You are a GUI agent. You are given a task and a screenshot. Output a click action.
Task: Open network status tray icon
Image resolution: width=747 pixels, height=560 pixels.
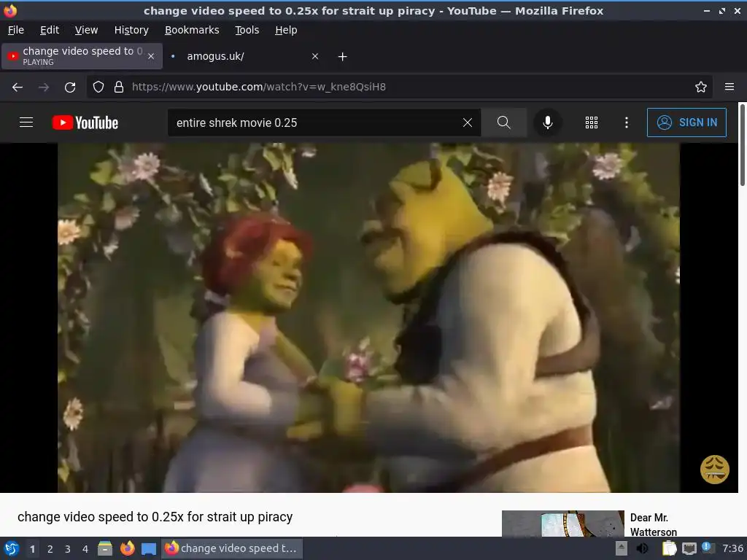tap(689, 548)
